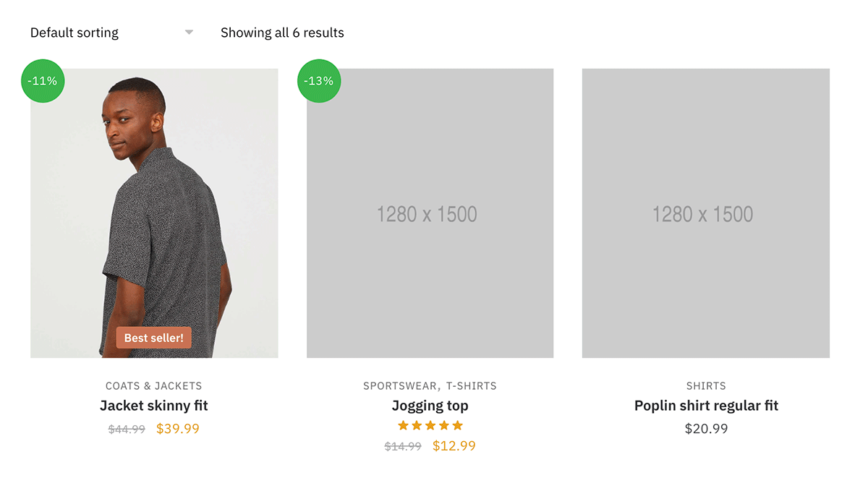Click the -13% discount badge

(x=319, y=81)
